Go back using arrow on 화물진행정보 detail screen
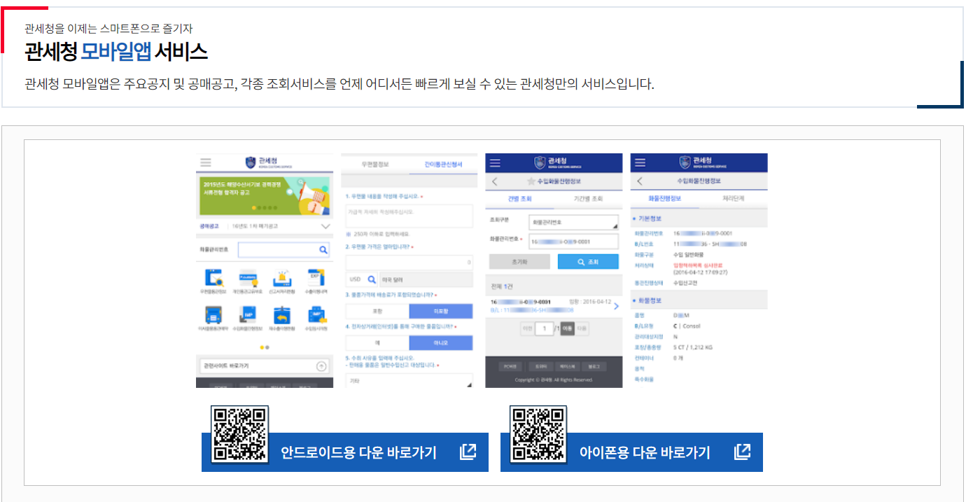 (x=639, y=182)
